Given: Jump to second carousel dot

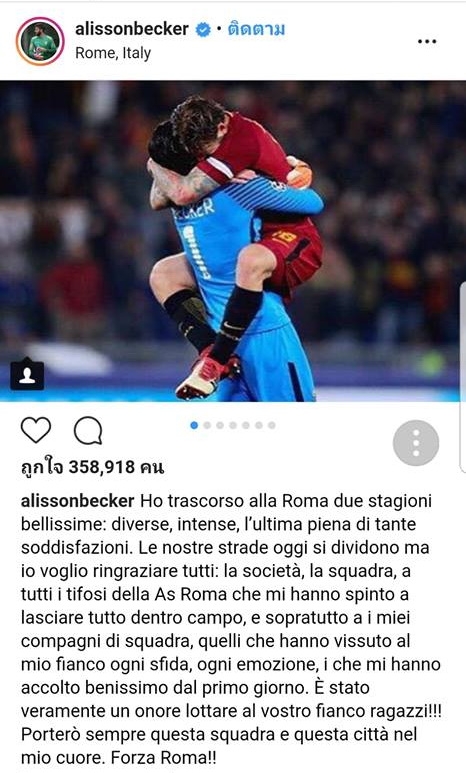Looking at the screenshot, I should point(207,425).
